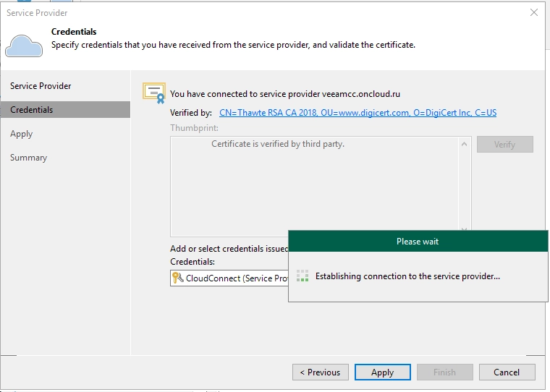Screen dimensions: 550x392
Task: Expand the CloudConnect credentials dropdown
Action: click(232, 278)
